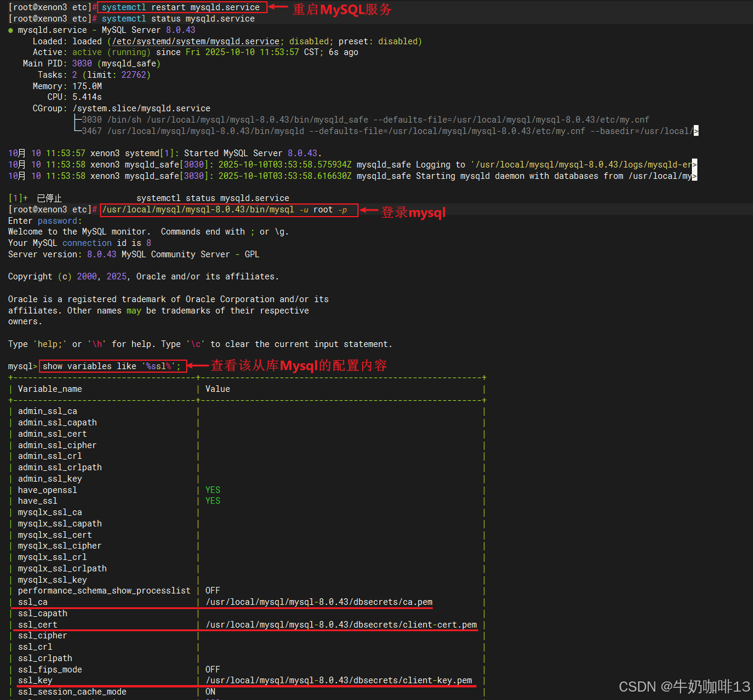
Task: Click the admin_ssl_crlpath variable
Action: click(x=60, y=467)
